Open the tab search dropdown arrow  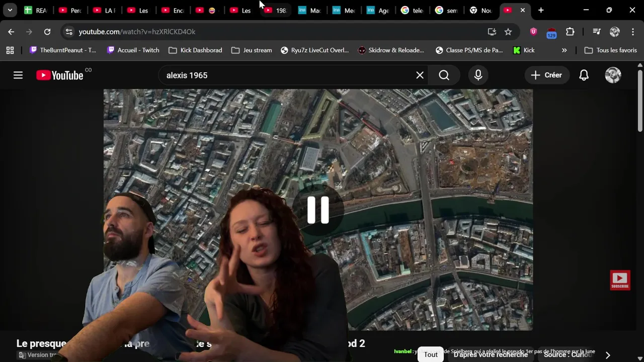point(10,10)
